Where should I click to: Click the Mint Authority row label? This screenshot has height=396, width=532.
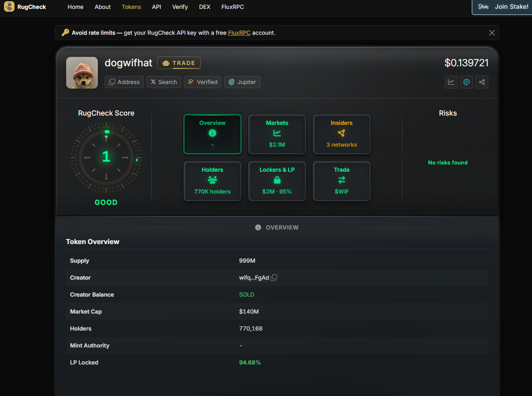click(x=90, y=345)
